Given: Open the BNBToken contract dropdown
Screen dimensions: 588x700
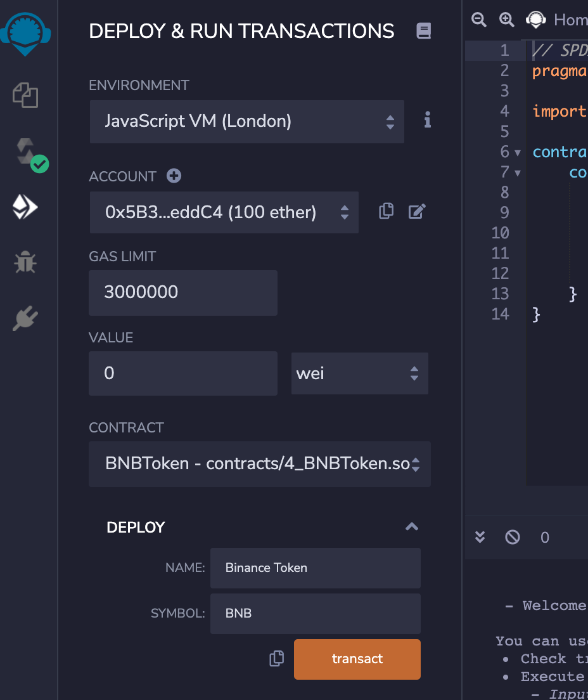Looking at the screenshot, I should 260,464.
